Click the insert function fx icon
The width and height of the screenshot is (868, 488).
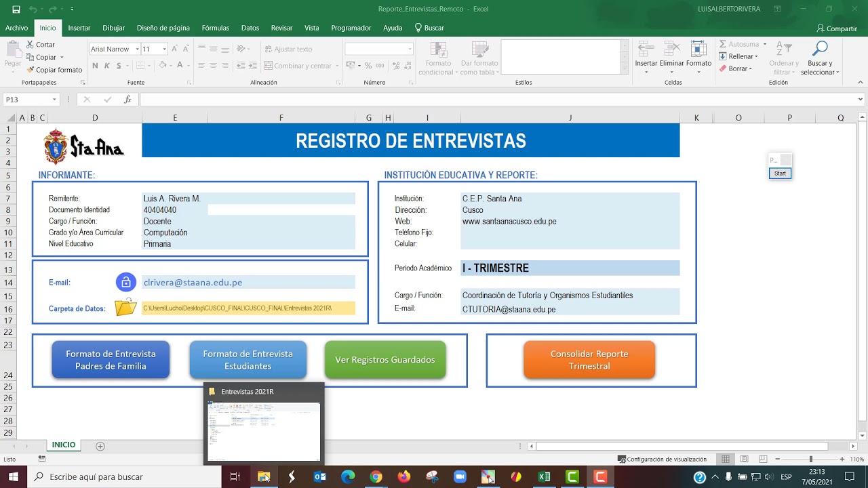[127, 100]
